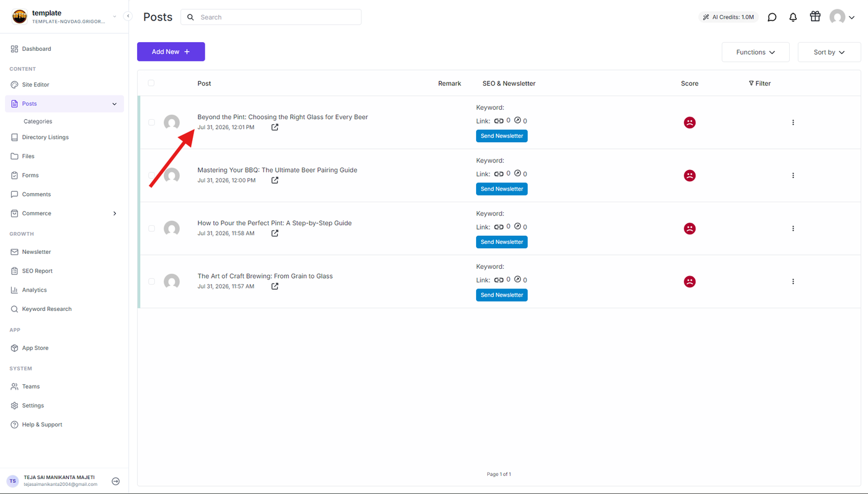Click the posts Search field

271,17
